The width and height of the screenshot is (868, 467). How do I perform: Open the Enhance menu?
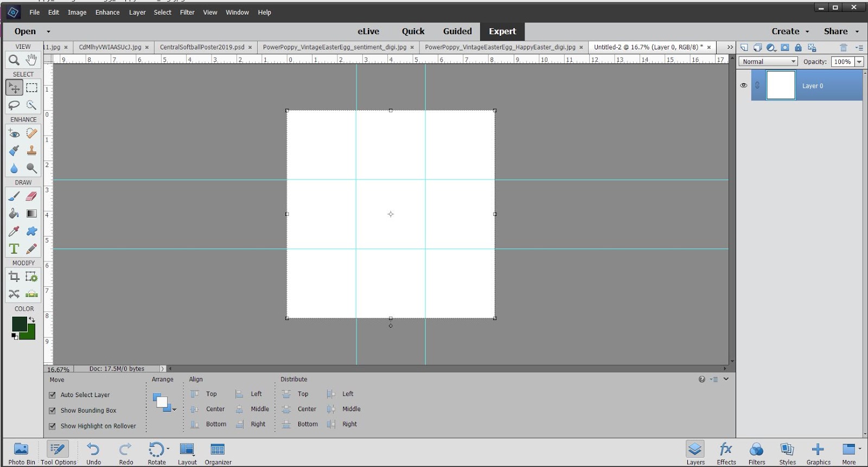click(107, 12)
